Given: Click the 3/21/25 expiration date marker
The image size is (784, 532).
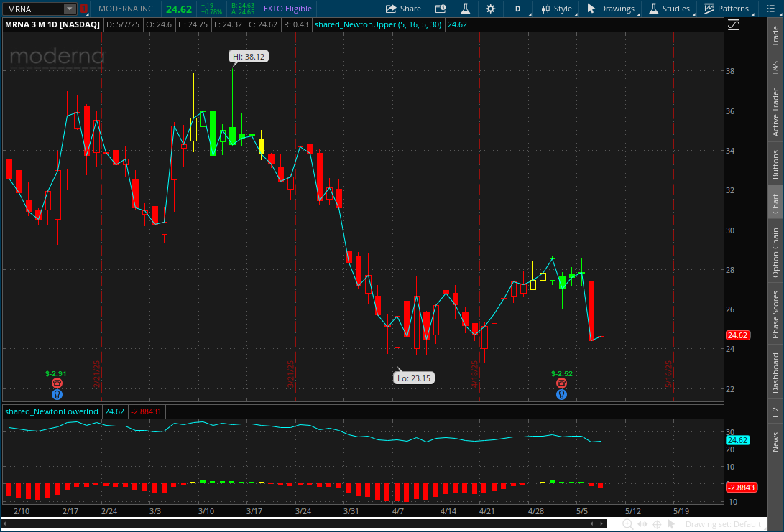Looking at the screenshot, I should coord(290,374).
